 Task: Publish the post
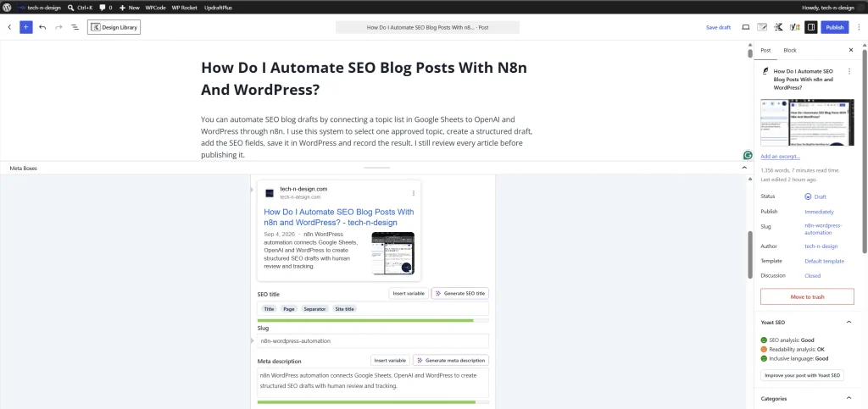[834, 27]
